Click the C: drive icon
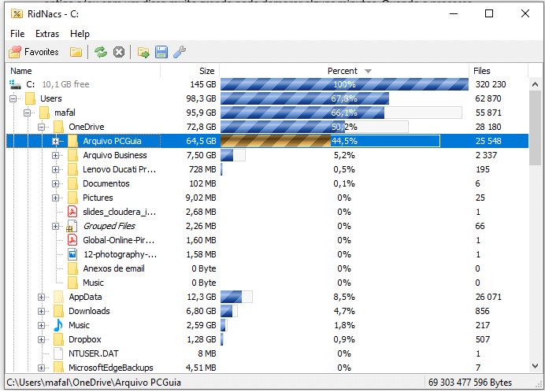Viewport: 545px width, 392px height. (15, 84)
